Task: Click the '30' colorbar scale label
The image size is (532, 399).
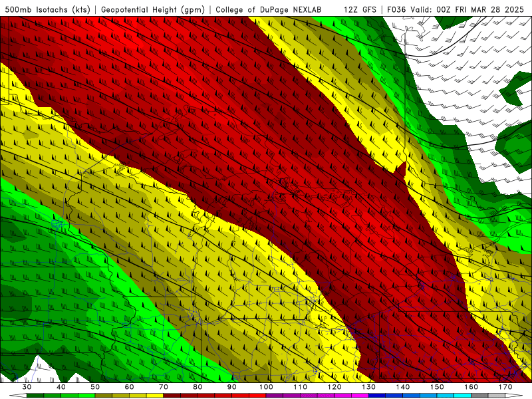Action: tap(27, 387)
